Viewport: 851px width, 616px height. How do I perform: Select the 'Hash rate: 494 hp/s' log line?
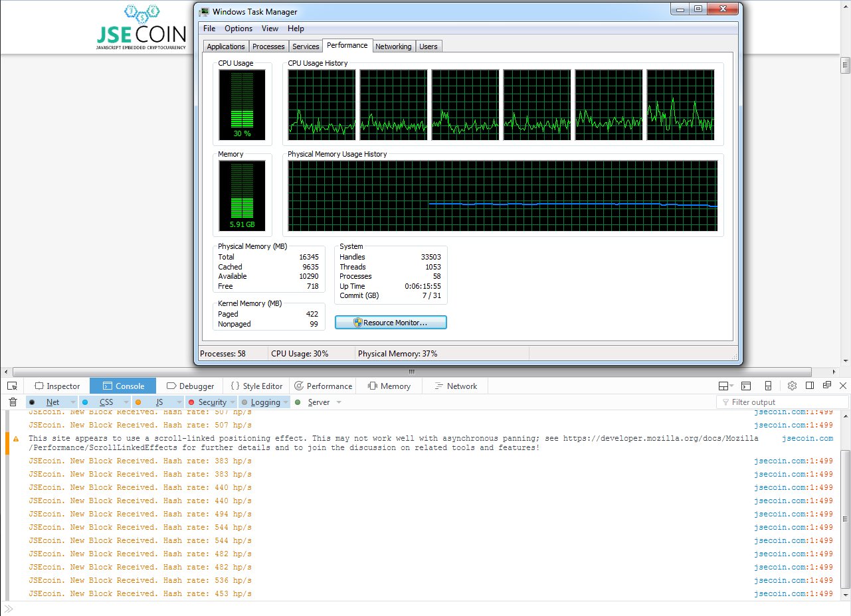coord(140,514)
